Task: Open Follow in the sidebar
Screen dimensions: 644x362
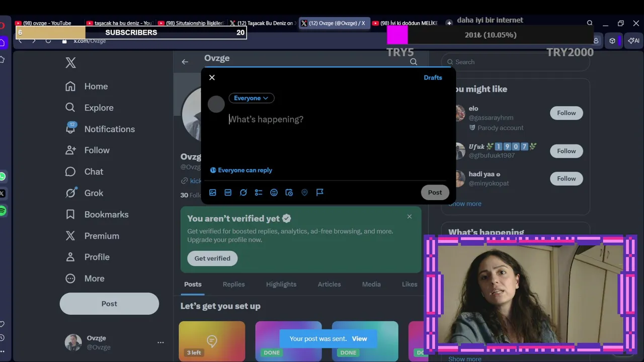Action: [88, 150]
